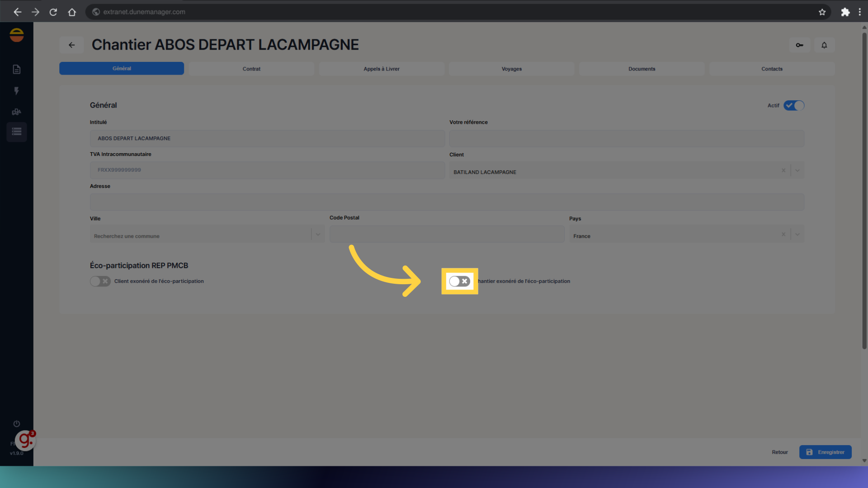This screenshot has width=868, height=488.
Task: Bookmark page with star icon
Action: tap(822, 12)
